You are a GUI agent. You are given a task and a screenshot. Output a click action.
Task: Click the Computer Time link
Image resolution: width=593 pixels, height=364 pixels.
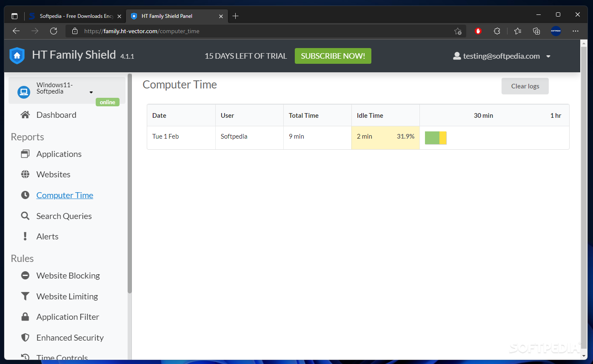point(65,195)
